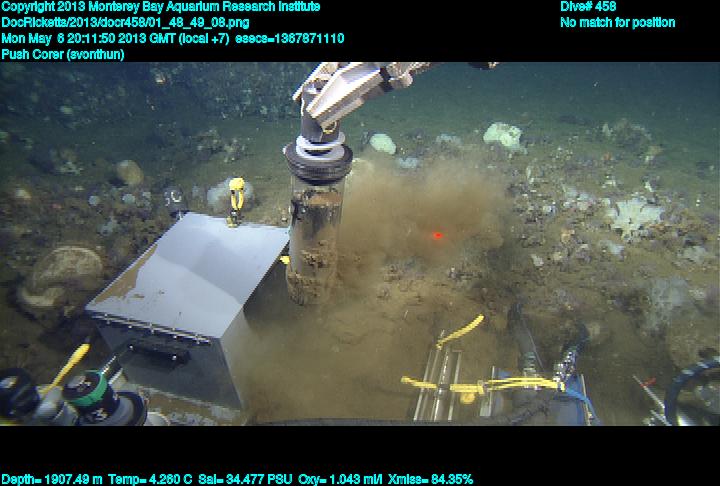Click the Sal 34.477 PSU reading
The width and height of the screenshot is (720, 486).
click(x=255, y=479)
